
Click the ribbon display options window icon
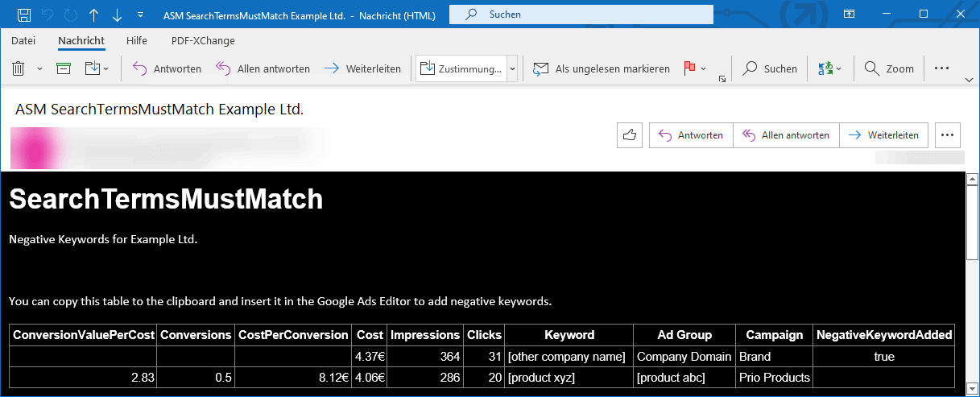[x=849, y=14]
